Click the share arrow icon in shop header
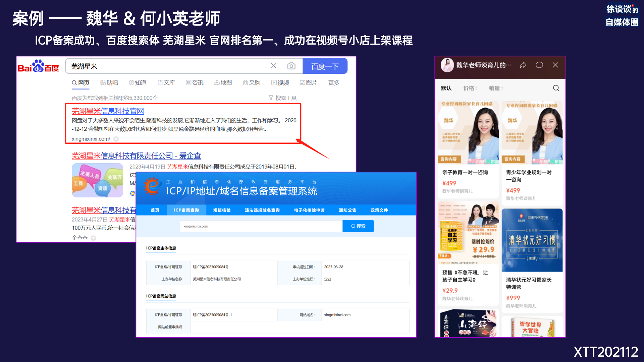 (523, 65)
